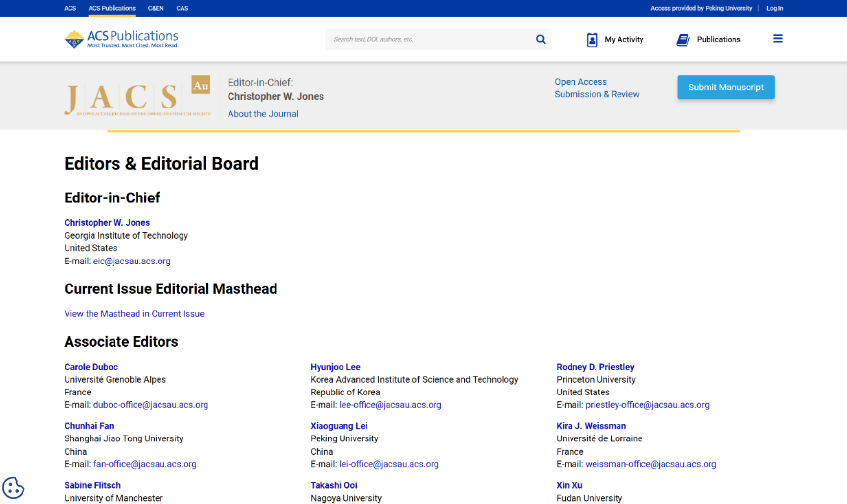Click the My Activity badge icon

point(592,40)
